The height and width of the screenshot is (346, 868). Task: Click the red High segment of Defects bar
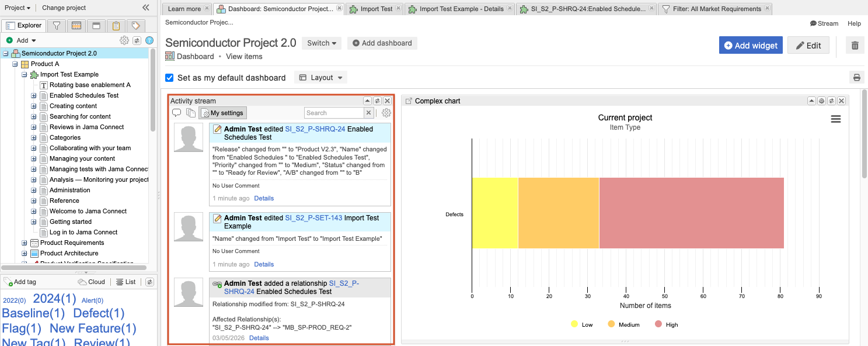click(692, 214)
